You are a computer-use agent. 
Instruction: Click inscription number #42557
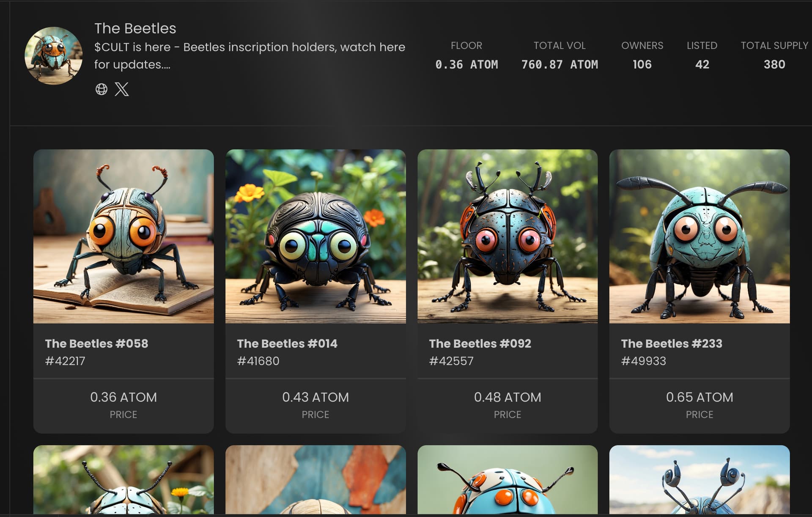point(451,361)
